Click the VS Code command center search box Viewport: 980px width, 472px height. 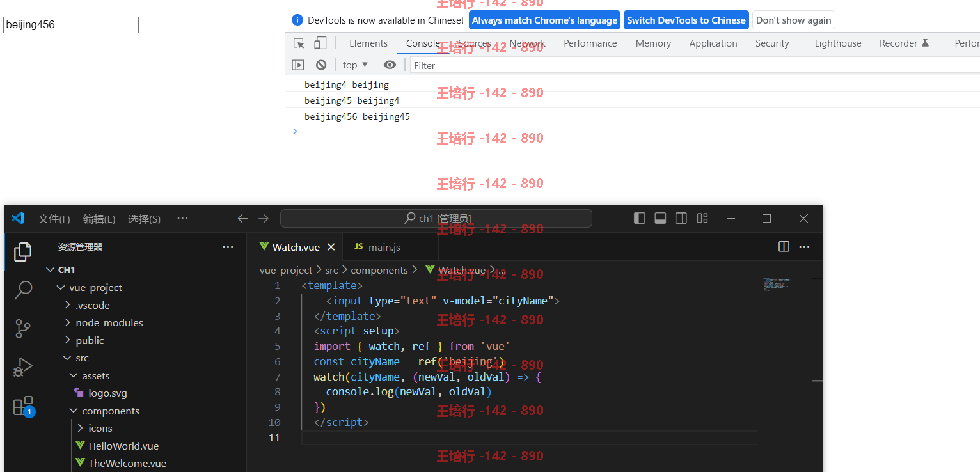pos(436,219)
